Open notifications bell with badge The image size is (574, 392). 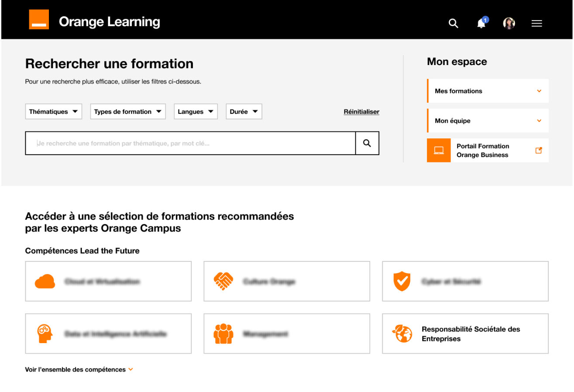tap(481, 23)
